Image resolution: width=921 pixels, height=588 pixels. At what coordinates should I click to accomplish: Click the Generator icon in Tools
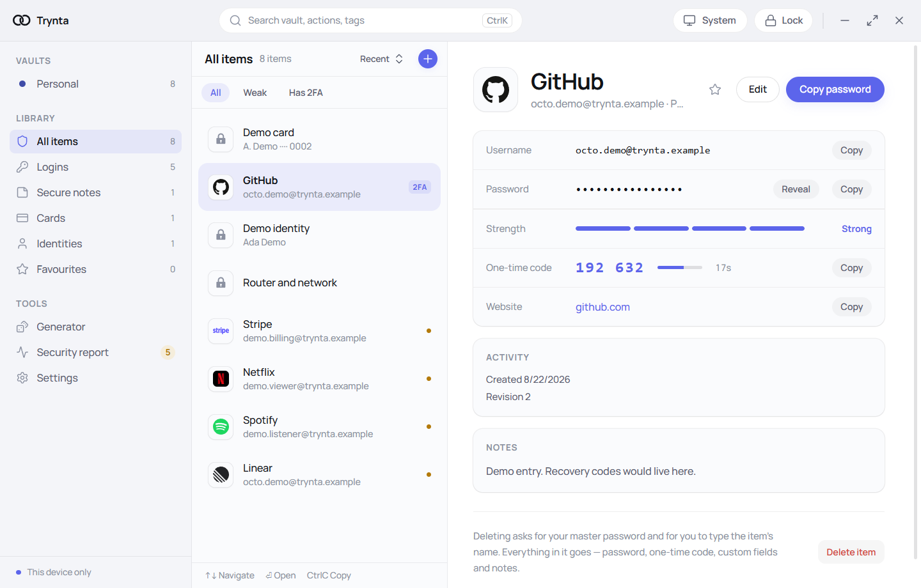(22, 327)
